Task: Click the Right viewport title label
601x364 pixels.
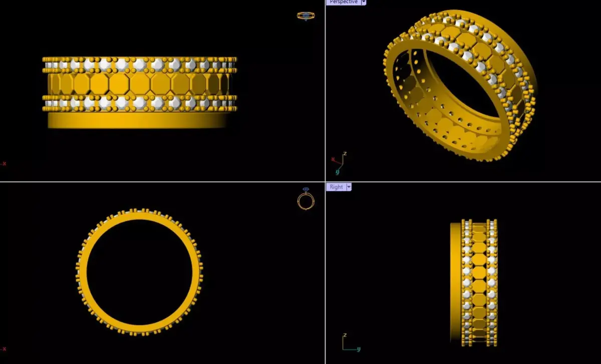Action: point(336,187)
